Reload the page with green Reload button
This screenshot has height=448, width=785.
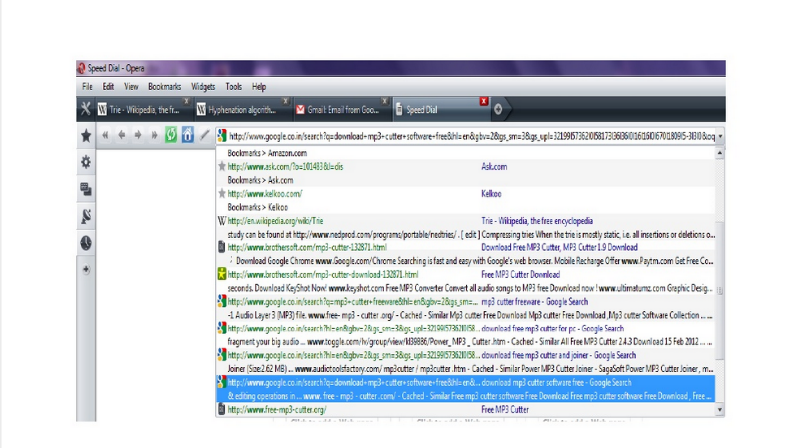click(171, 135)
